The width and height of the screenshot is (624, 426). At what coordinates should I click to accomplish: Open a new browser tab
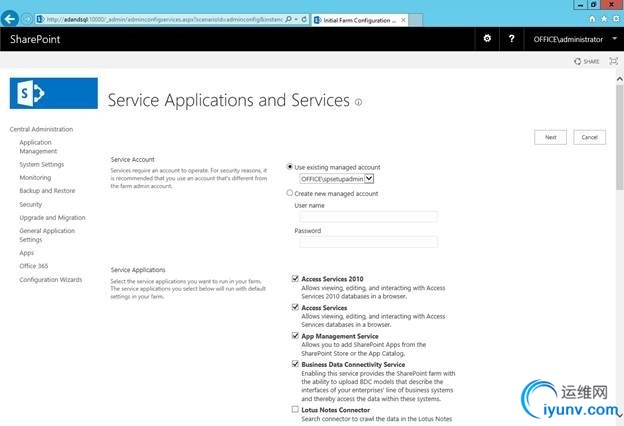(x=416, y=20)
